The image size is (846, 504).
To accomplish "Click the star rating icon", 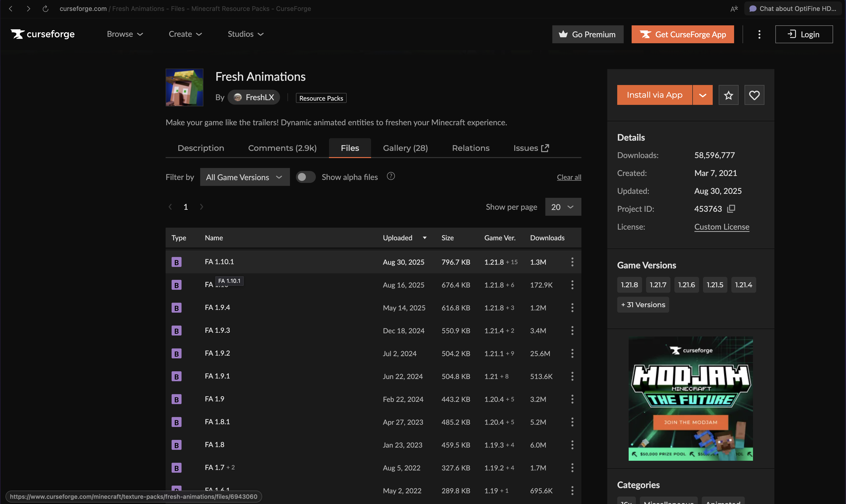I will tap(728, 95).
